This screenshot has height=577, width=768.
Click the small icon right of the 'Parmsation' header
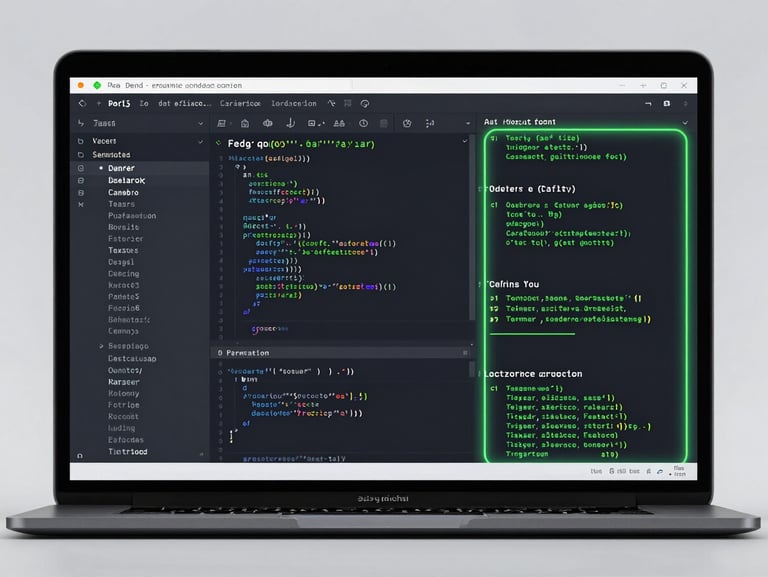465,353
